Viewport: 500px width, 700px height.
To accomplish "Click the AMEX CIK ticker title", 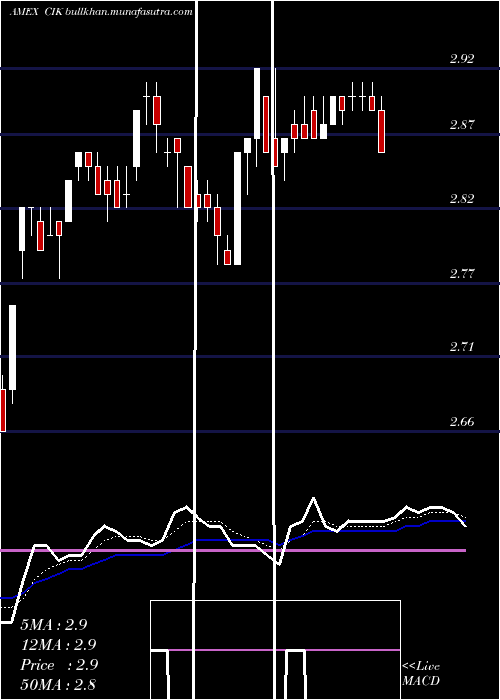I will [36, 12].
